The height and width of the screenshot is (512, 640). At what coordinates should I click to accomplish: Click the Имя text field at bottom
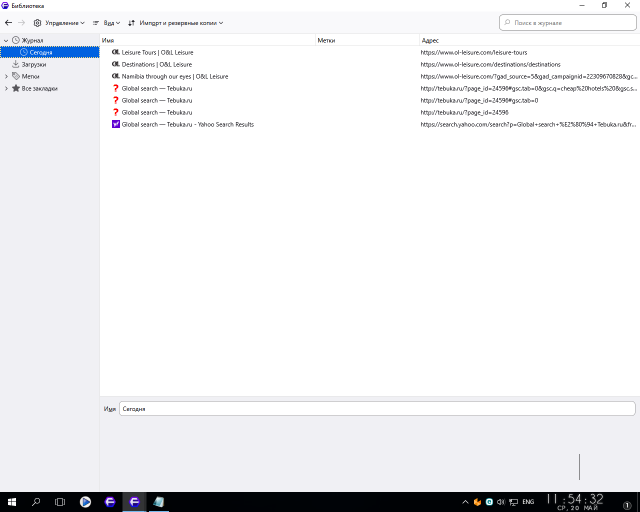pyautogui.click(x=377, y=409)
